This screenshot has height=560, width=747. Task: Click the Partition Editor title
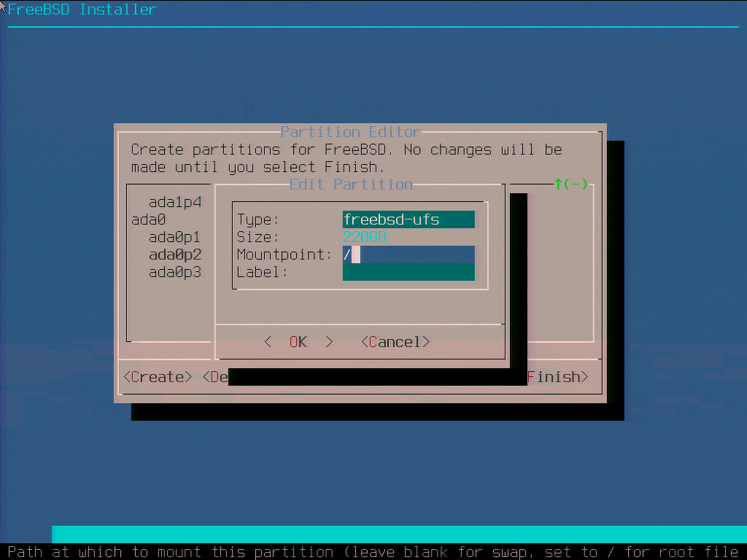pyautogui.click(x=351, y=131)
